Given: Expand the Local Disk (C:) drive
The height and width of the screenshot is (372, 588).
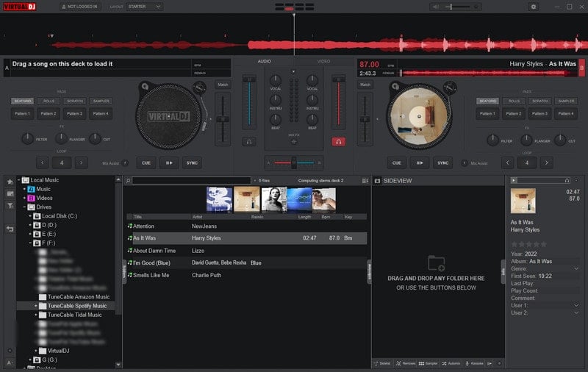Looking at the screenshot, I should click(x=30, y=216).
